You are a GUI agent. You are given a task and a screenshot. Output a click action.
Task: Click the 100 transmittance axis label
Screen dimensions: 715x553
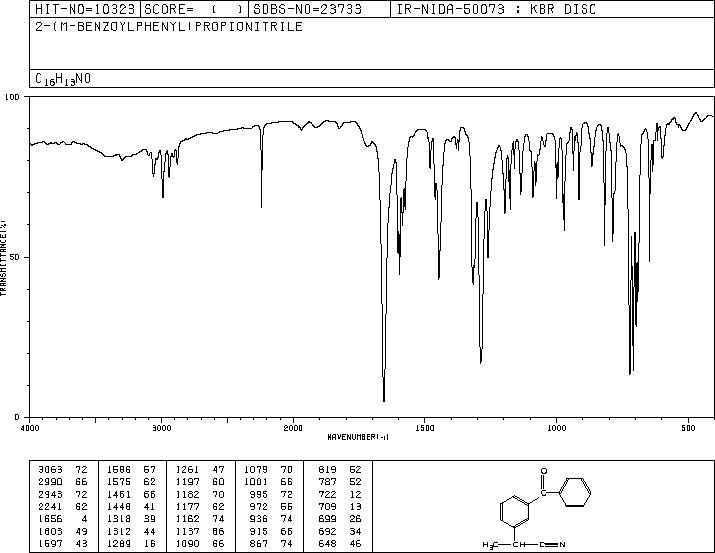point(12,97)
